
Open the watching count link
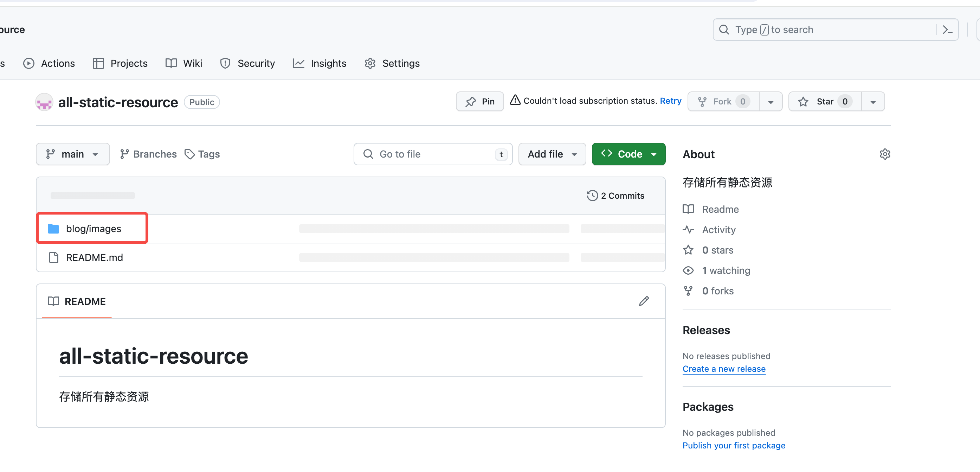pos(726,270)
